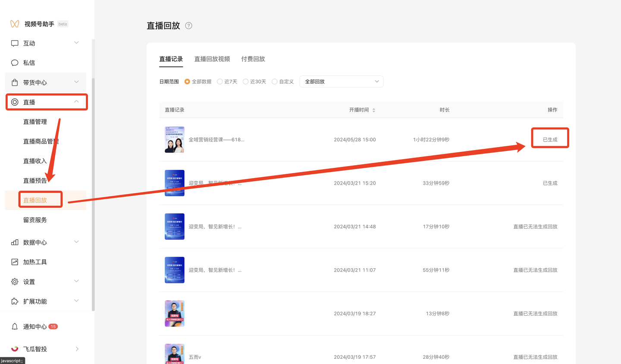Select the 自定义 date range option
Viewport: 621px width, 364px height.
(x=275, y=81)
